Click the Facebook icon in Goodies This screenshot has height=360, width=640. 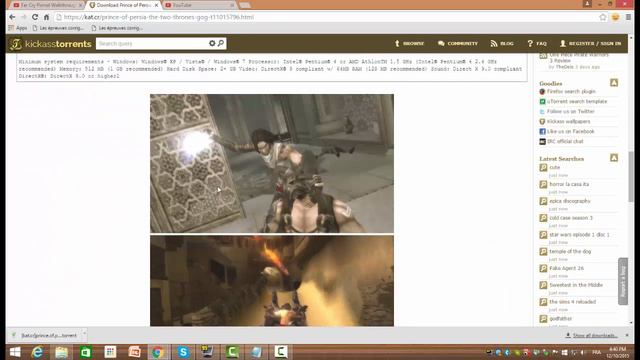point(542,131)
